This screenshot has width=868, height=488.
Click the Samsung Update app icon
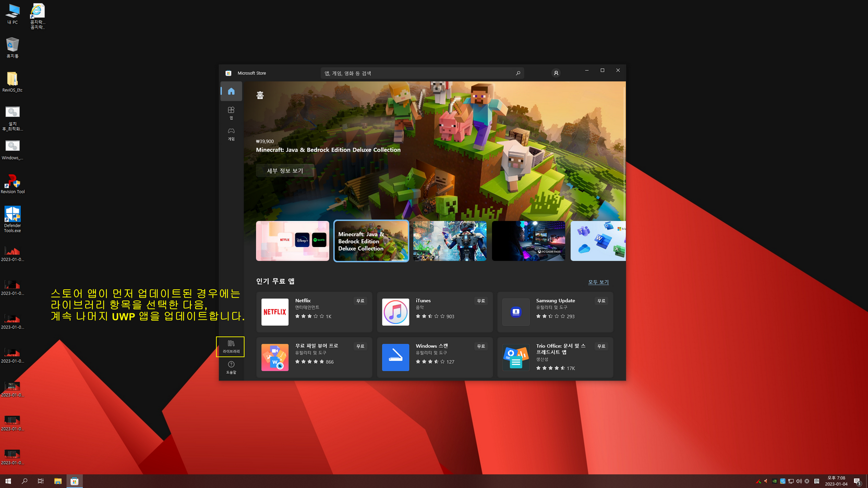click(x=516, y=312)
